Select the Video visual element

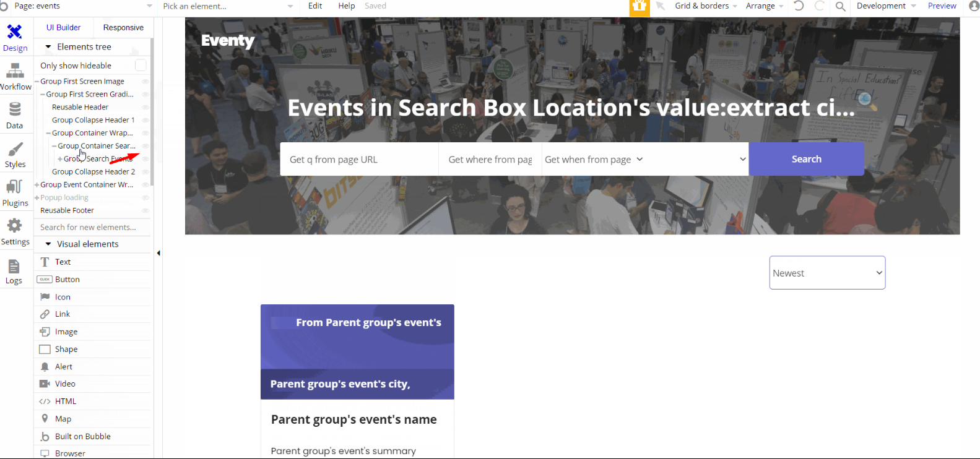click(93, 384)
